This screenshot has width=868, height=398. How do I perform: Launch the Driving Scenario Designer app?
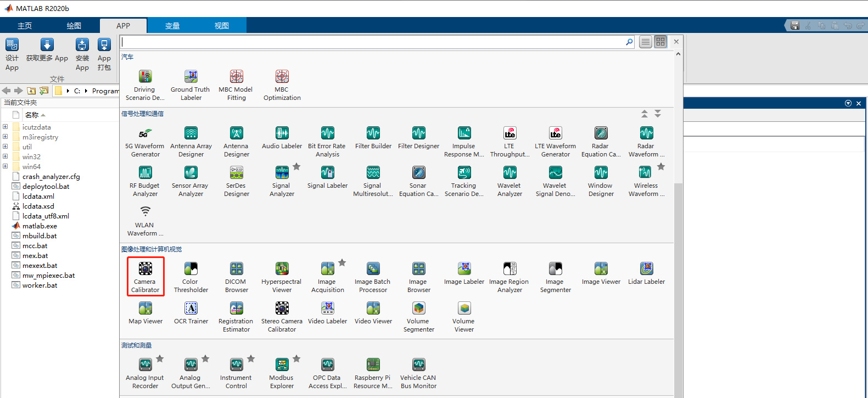click(x=145, y=85)
